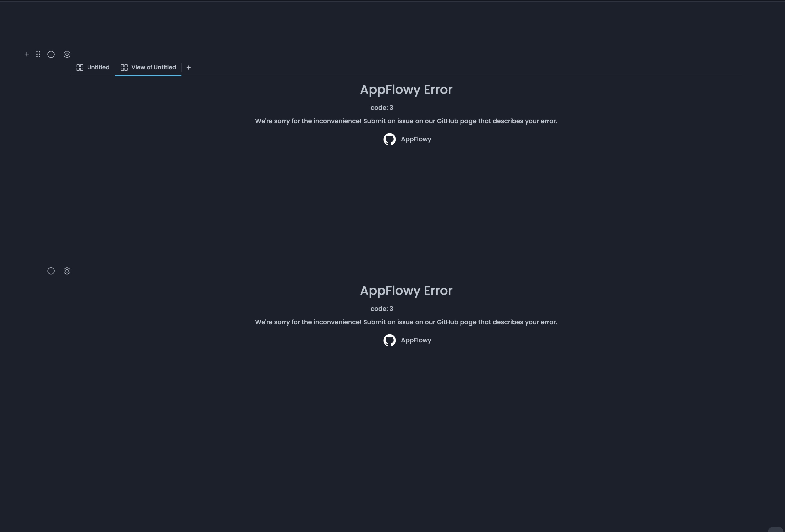This screenshot has width=785, height=532.
Task: Open the document options via the six-dot icon
Action: [38, 54]
